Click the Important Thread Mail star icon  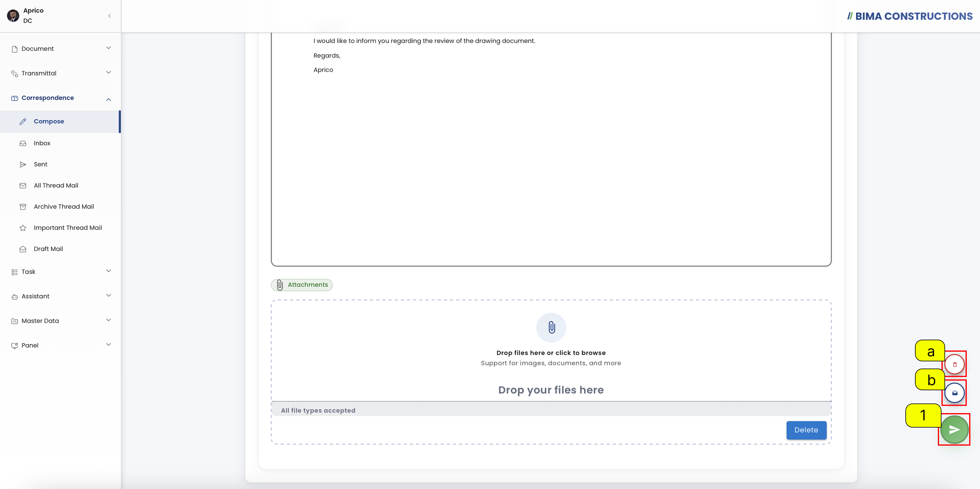(23, 228)
